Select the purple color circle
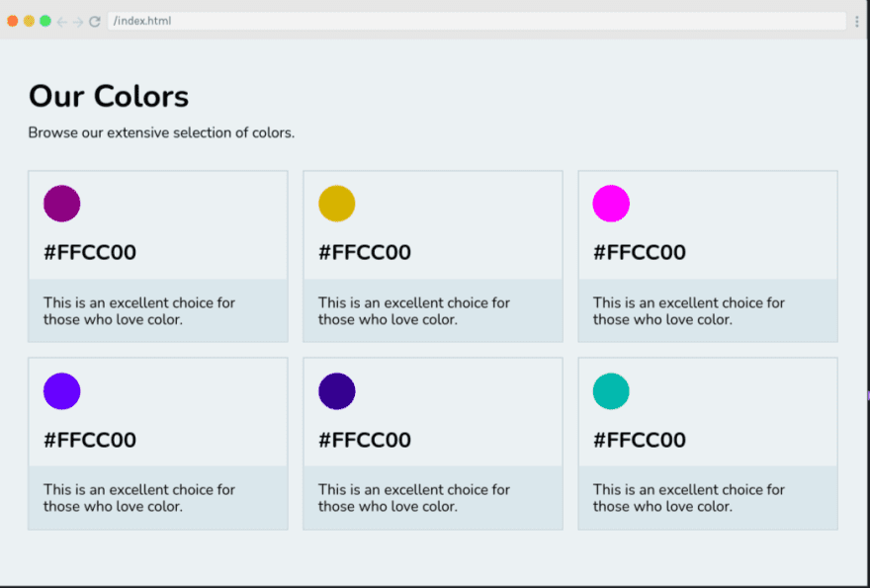The width and height of the screenshot is (870, 588). click(61, 204)
